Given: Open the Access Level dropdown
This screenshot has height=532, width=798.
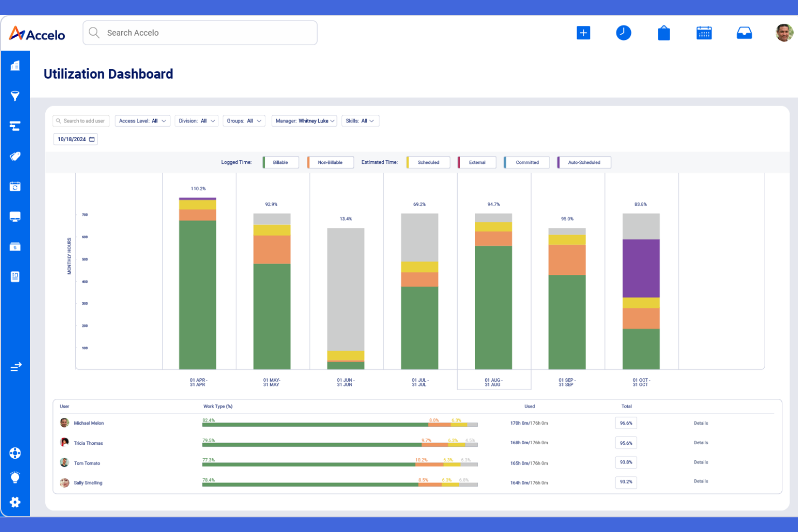Looking at the screenshot, I should click(143, 121).
